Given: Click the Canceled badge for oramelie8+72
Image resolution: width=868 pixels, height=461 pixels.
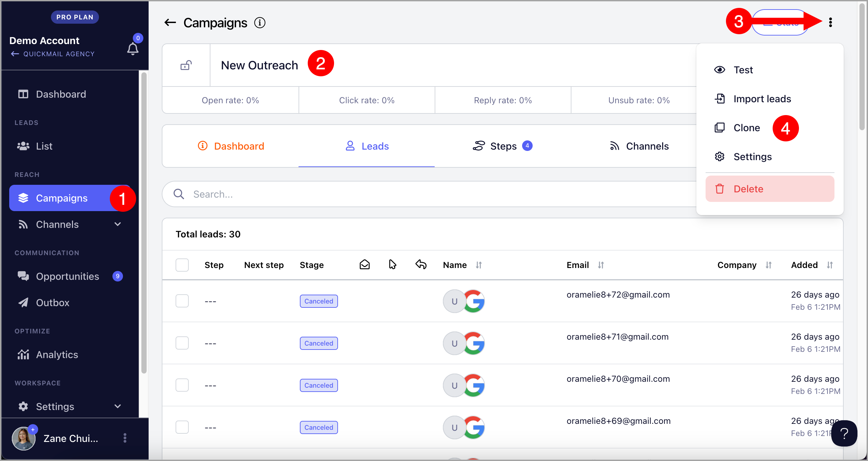Looking at the screenshot, I should click(319, 301).
